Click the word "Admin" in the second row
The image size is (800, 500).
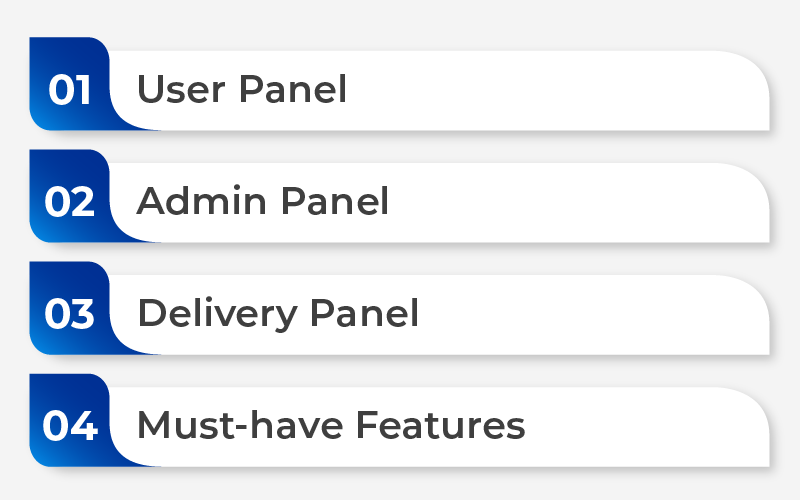pyautogui.click(x=202, y=201)
